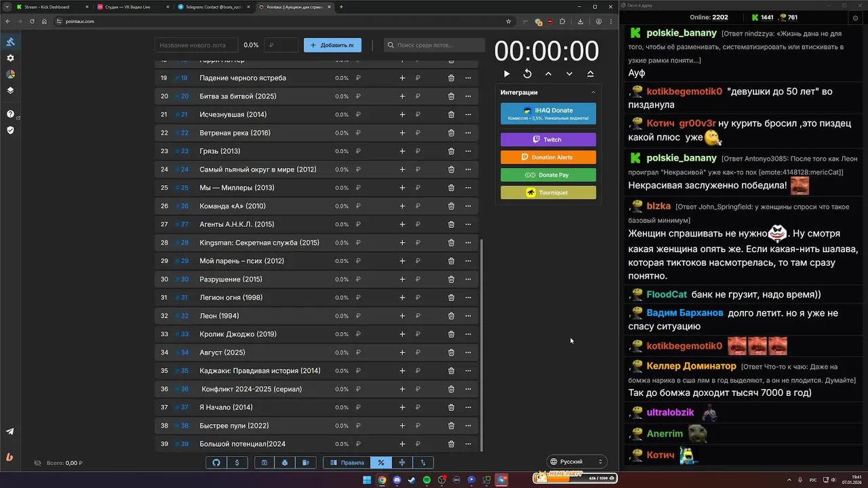Viewport: 868px width, 488px height.
Task: Click the orange logo at sidebar bottom
Action: click(x=10, y=457)
